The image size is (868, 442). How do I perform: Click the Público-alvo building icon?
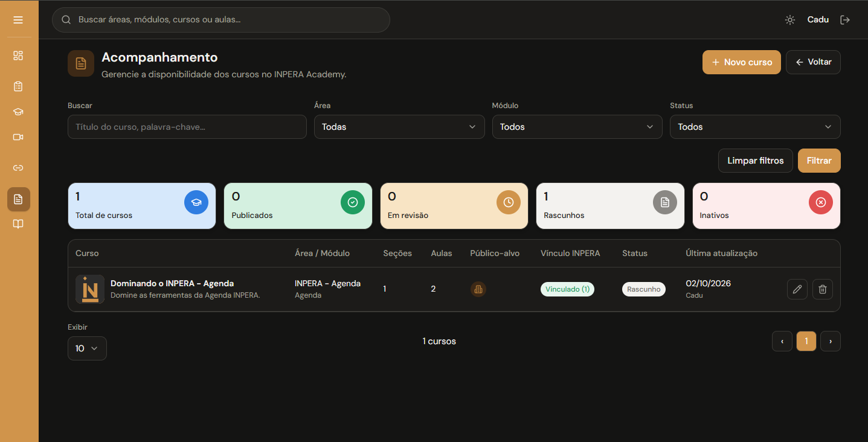point(478,289)
